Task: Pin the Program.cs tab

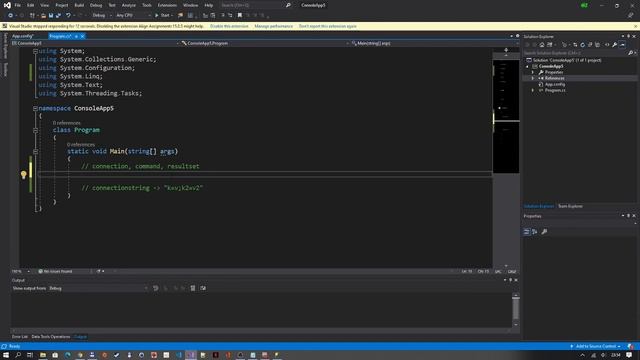Action: point(76,36)
